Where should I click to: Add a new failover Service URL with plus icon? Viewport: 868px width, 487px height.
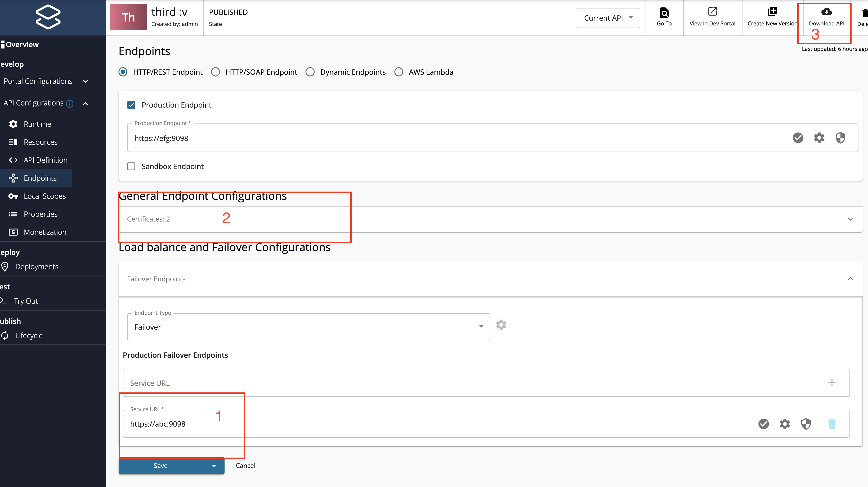pyautogui.click(x=832, y=383)
